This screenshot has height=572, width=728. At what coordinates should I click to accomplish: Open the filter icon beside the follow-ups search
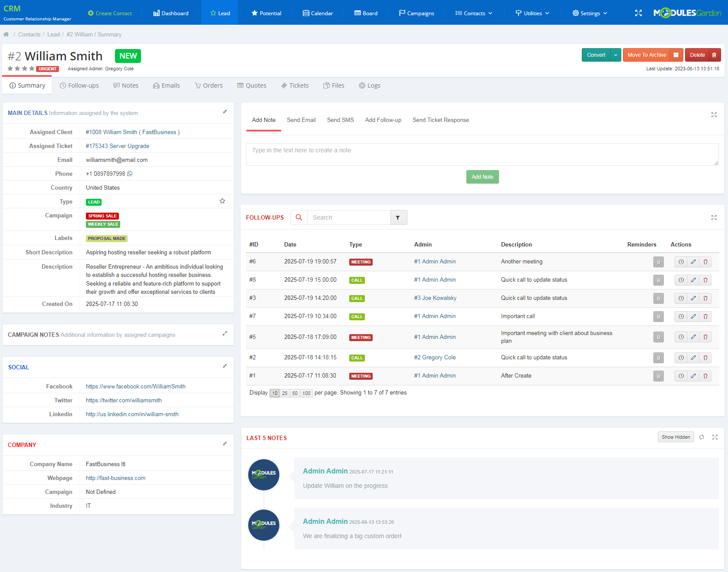[x=398, y=217]
